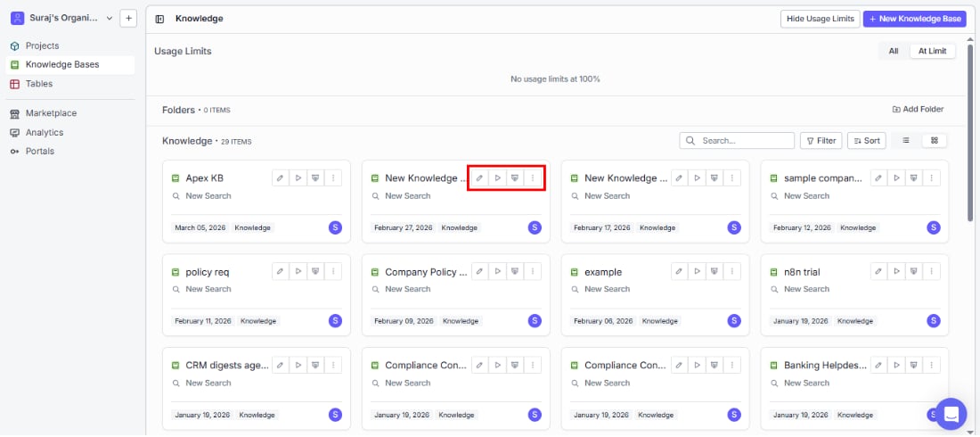Image resolution: width=980 pixels, height=437 pixels.
Task: Open three-dot menu on sample company card
Action: pyautogui.click(x=931, y=177)
